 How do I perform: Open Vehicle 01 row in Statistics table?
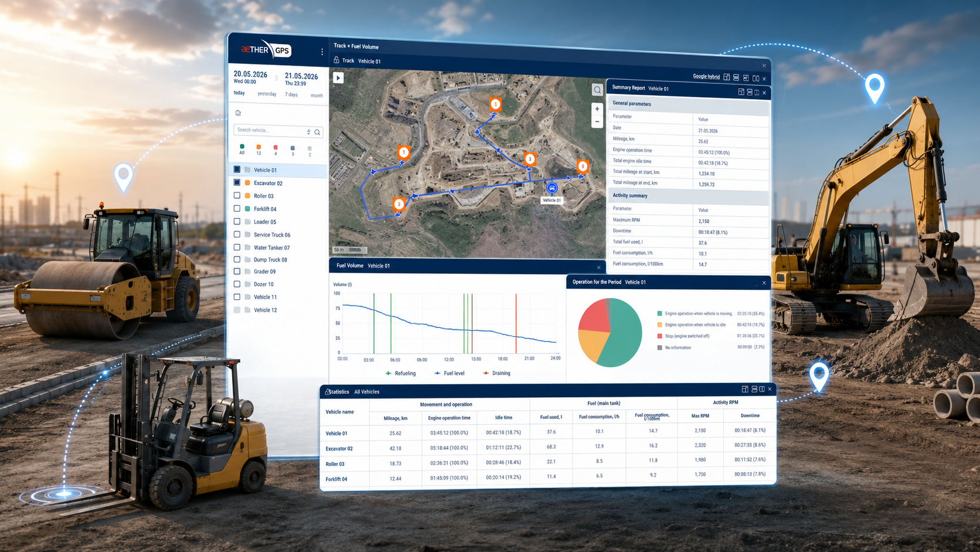549,432
